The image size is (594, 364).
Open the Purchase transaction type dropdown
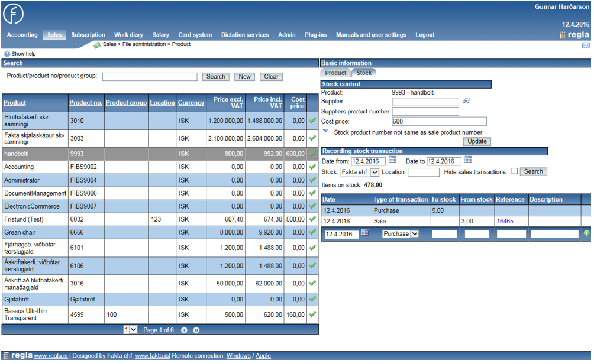tap(401, 234)
